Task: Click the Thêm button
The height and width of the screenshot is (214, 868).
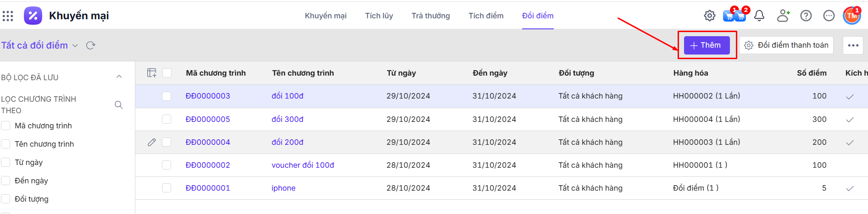Action: tap(707, 45)
